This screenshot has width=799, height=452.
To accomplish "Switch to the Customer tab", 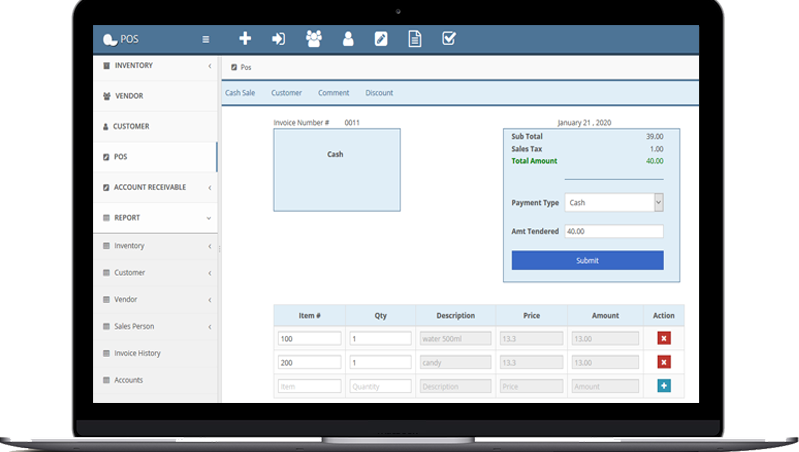I will click(286, 93).
